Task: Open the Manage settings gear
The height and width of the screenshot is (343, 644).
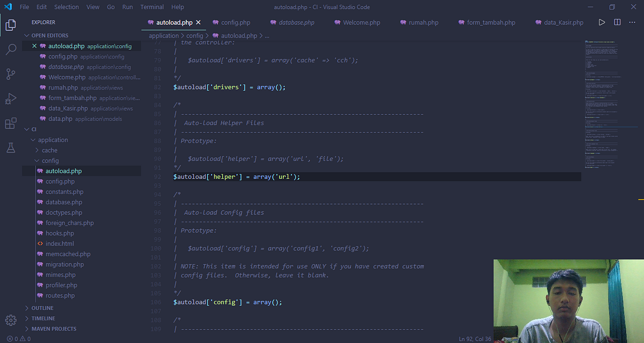Action: pyautogui.click(x=10, y=320)
